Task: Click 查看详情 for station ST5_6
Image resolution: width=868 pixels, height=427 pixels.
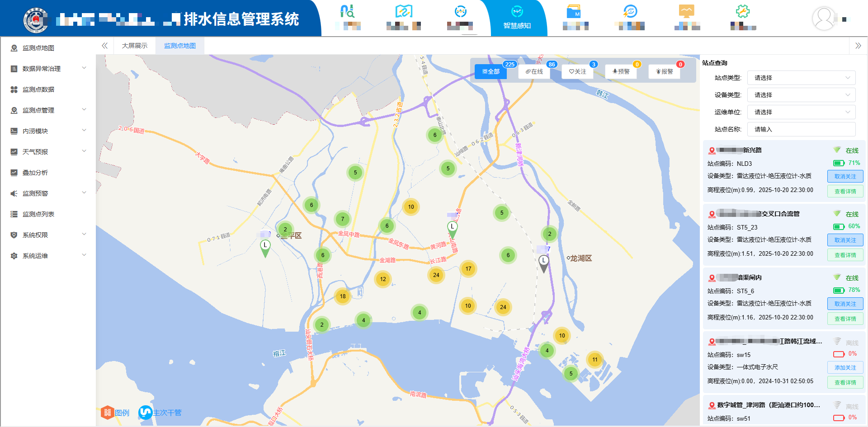Action: (845, 319)
